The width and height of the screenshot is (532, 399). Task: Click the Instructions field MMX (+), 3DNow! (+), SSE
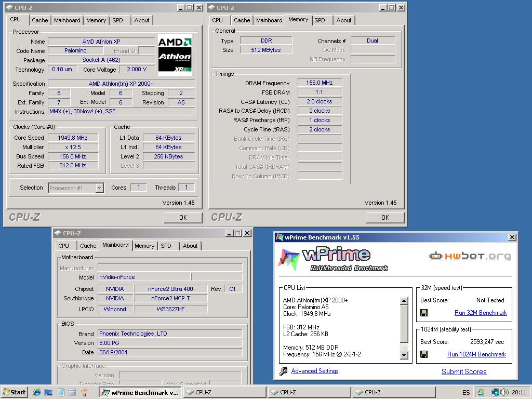(122, 112)
